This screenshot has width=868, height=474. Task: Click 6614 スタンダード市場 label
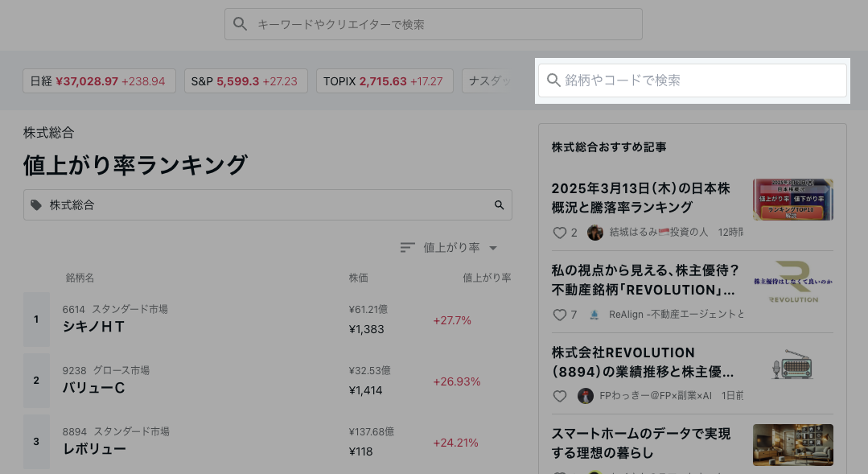pos(115,309)
